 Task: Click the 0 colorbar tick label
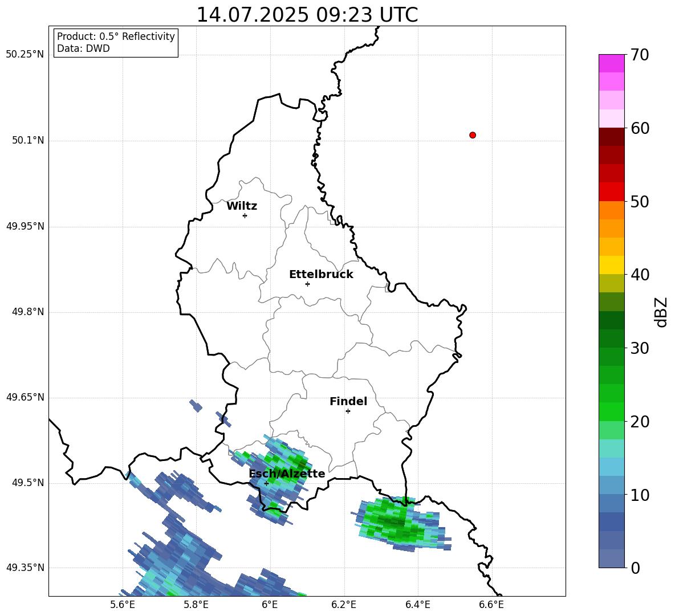pos(636,568)
